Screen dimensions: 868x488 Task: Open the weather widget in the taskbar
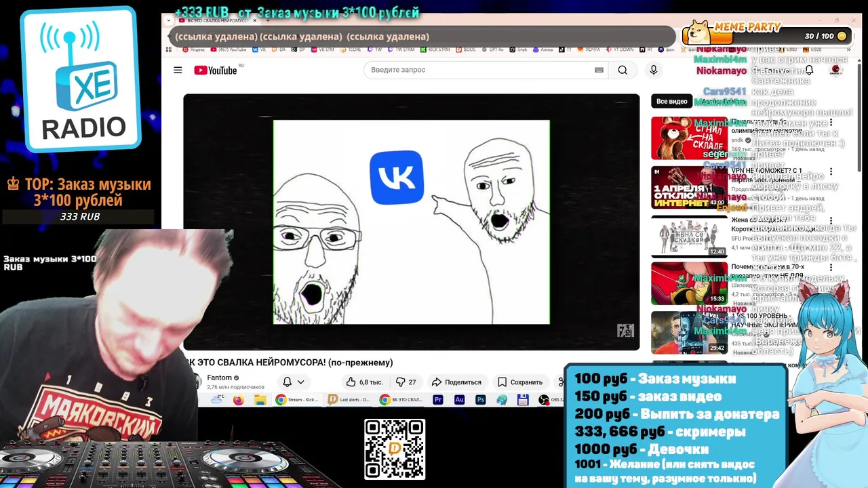218,399
